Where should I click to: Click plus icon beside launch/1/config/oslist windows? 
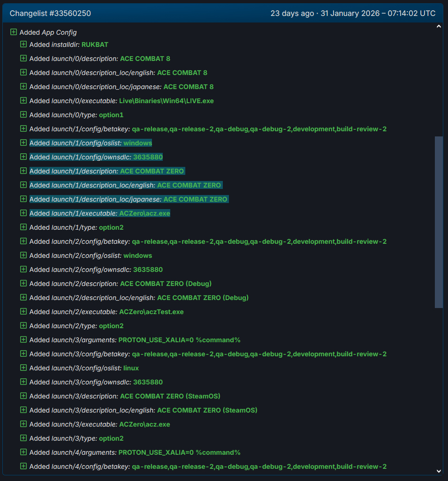tap(23, 143)
